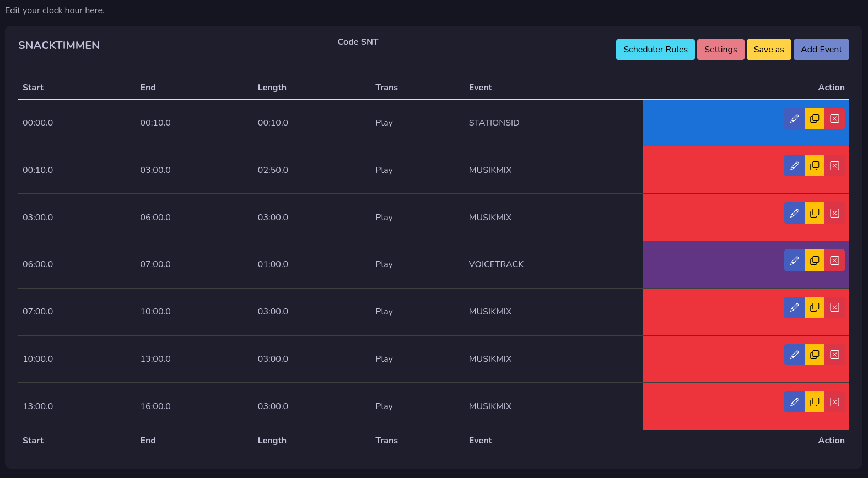Click the End column header at top
The width and height of the screenshot is (868, 478).
(148, 88)
